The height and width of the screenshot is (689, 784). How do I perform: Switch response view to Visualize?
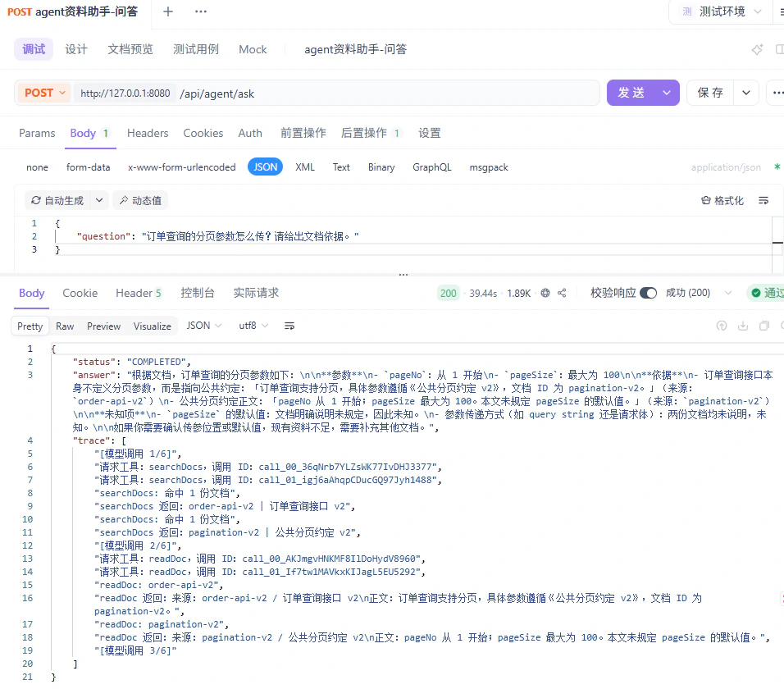click(152, 326)
